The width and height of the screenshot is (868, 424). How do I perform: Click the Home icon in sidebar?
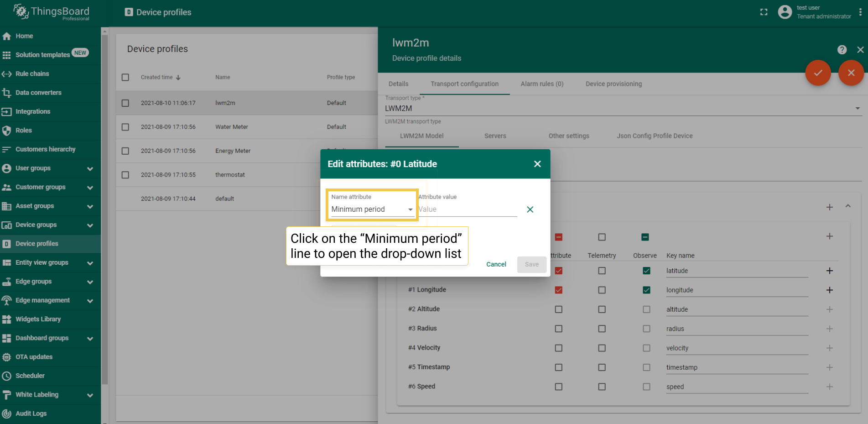click(x=7, y=36)
